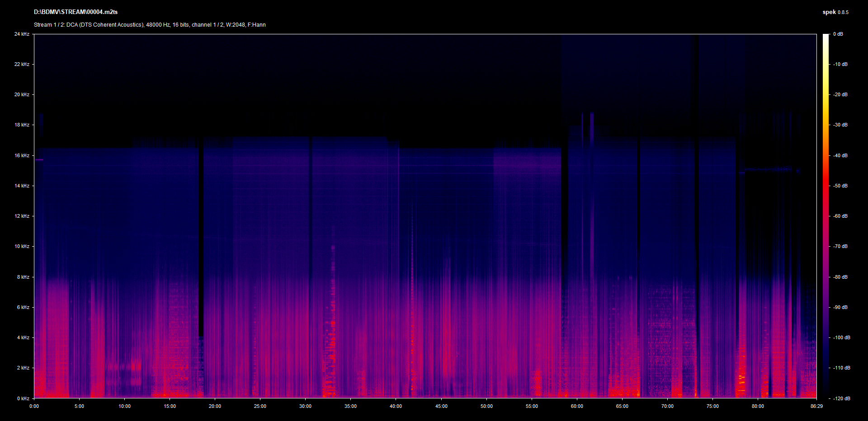This screenshot has width=868, height=421.
Task: Click the -60 dB color scale label
Action: [x=840, y=216]
